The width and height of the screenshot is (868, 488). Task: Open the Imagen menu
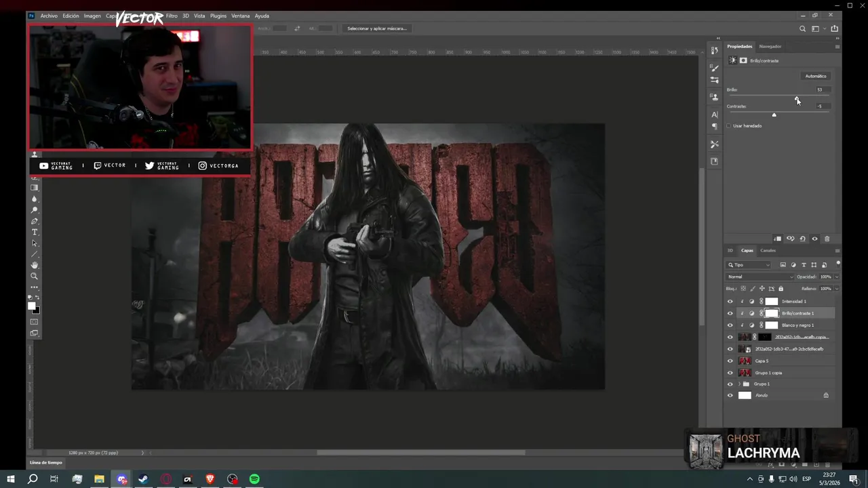92,16
